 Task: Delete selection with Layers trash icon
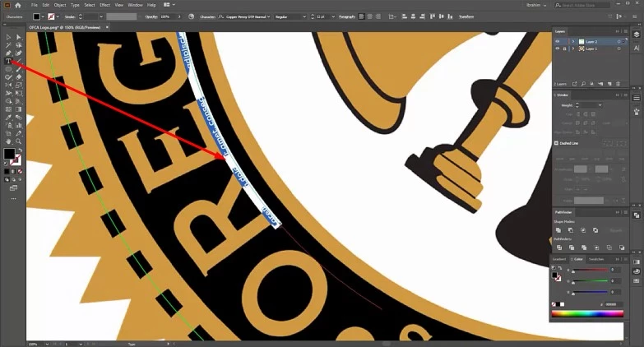tap(619, 84)
